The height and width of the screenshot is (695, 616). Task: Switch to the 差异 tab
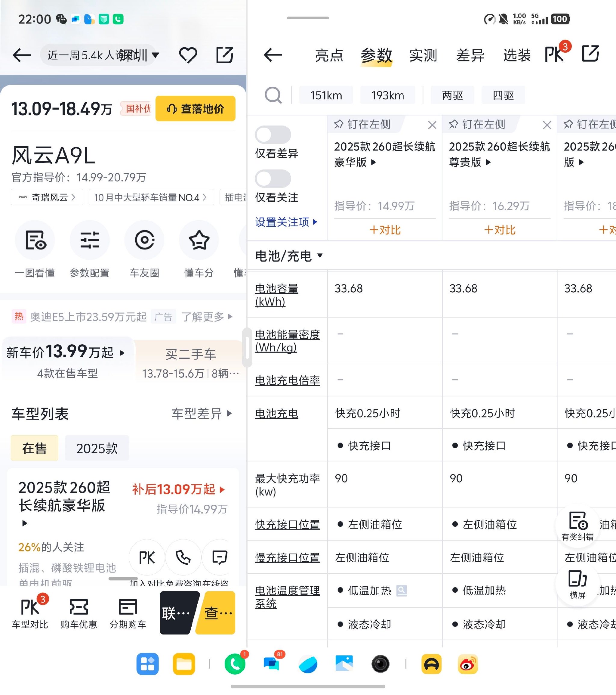(470, 55)
